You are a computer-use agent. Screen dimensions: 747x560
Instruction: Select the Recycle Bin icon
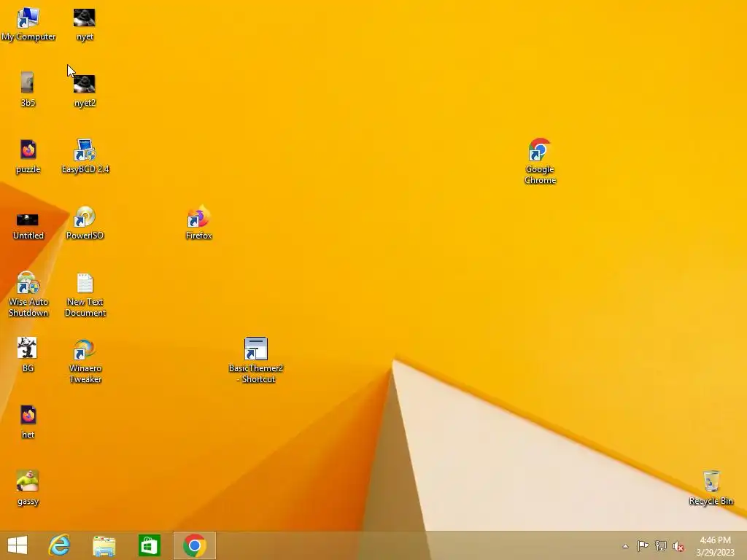pyautogui.click(x=711, y=488)
